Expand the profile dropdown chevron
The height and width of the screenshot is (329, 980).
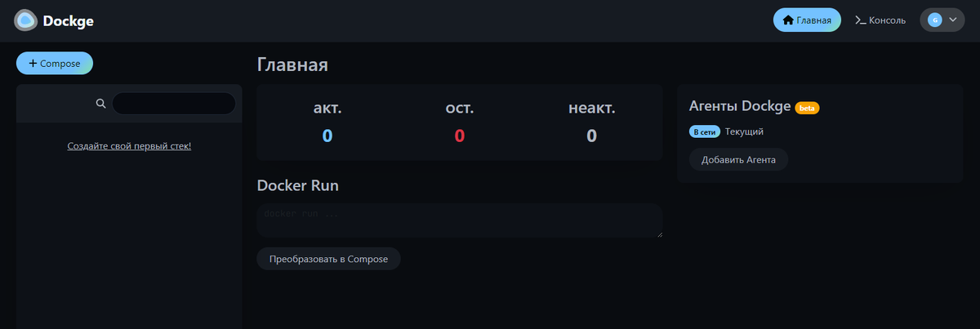click(952, 20)
